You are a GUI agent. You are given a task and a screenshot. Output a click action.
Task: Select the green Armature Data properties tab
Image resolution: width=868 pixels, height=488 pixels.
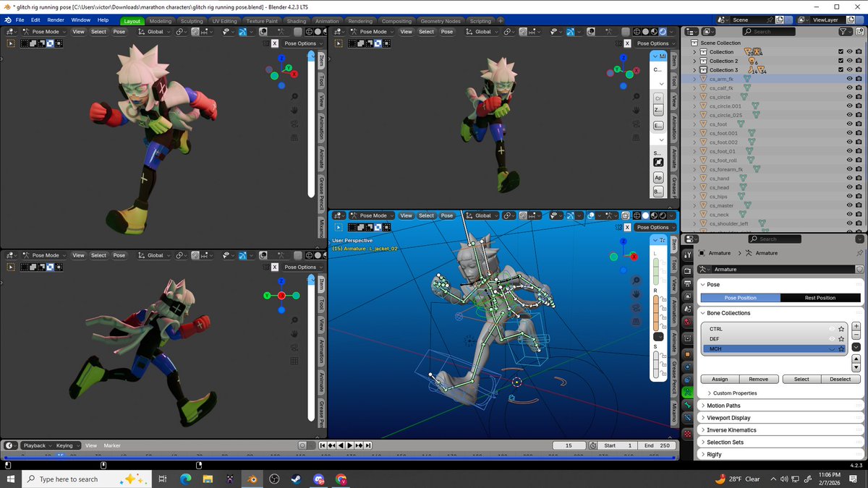[x=687, y=392]
